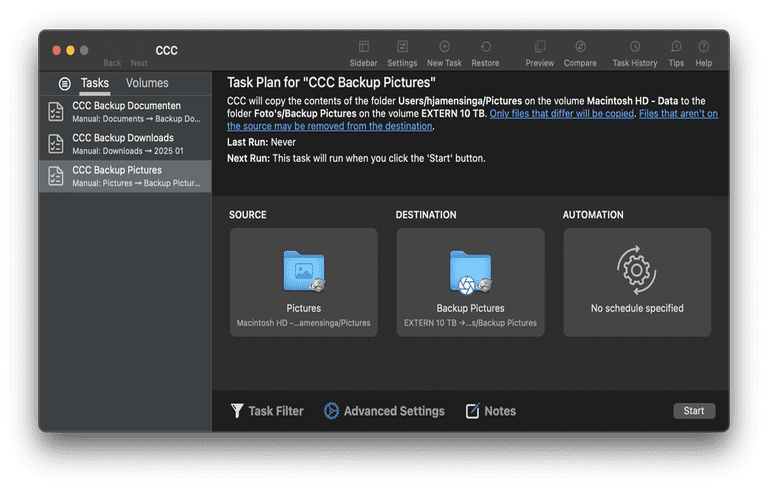
Task: Click the 'Manual: Documents → Backup Do...' text
Action: click(x=136, y=119)
